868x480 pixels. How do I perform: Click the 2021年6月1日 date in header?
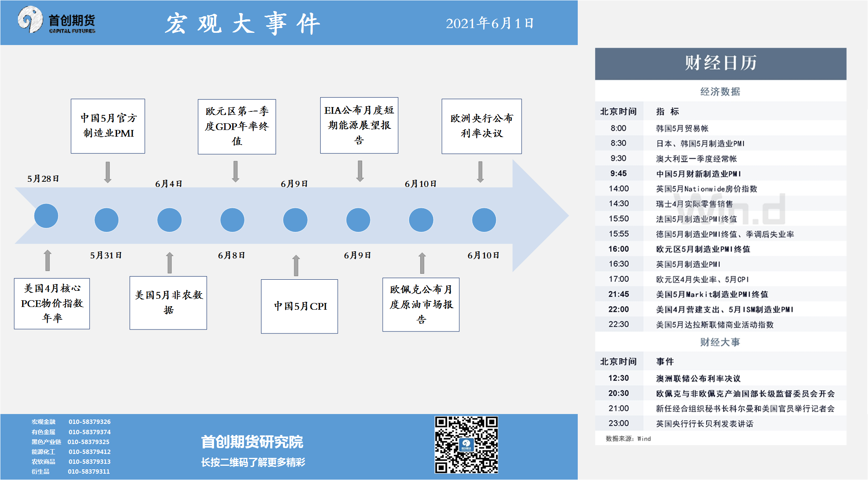490,23
